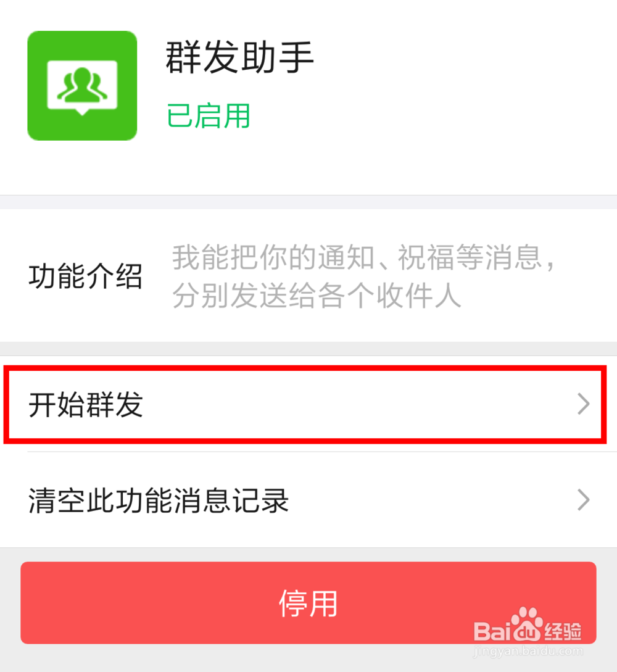617x672 pixels.
Task: Tap the 我能把你的通知、祝福等消息 line
Action: click(364, 257)
